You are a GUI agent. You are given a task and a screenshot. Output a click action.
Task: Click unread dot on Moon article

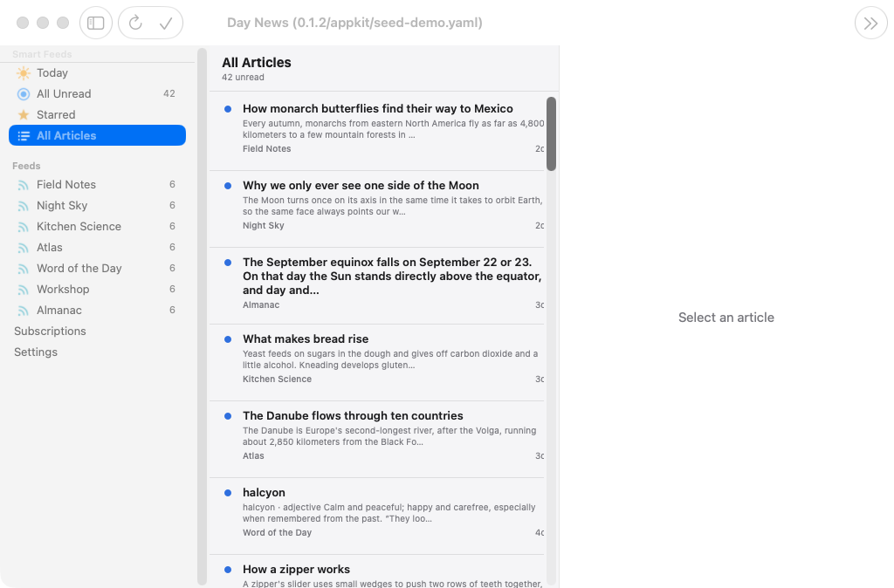[228, 186]
